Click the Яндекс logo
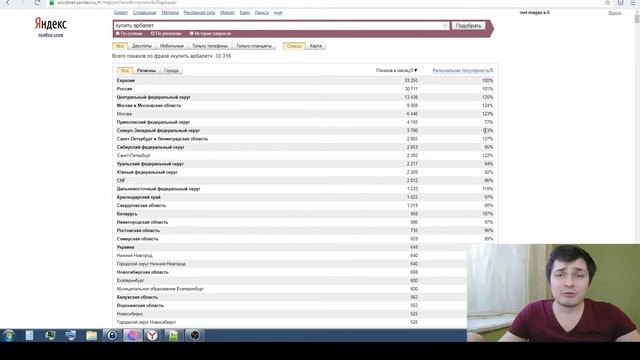Screen dimensions: 640x360 (x=51, y=24)
